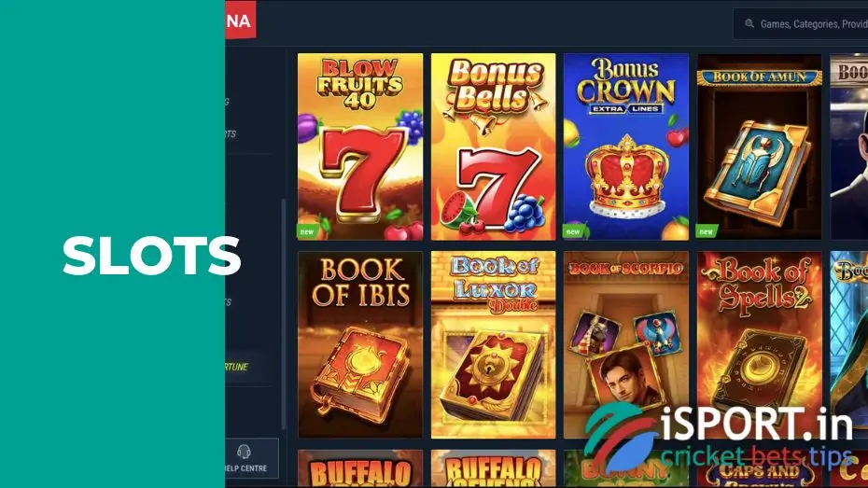Launch the Book of Scorpio game
Screen dimensions: 868x488
tap(626, 344)
